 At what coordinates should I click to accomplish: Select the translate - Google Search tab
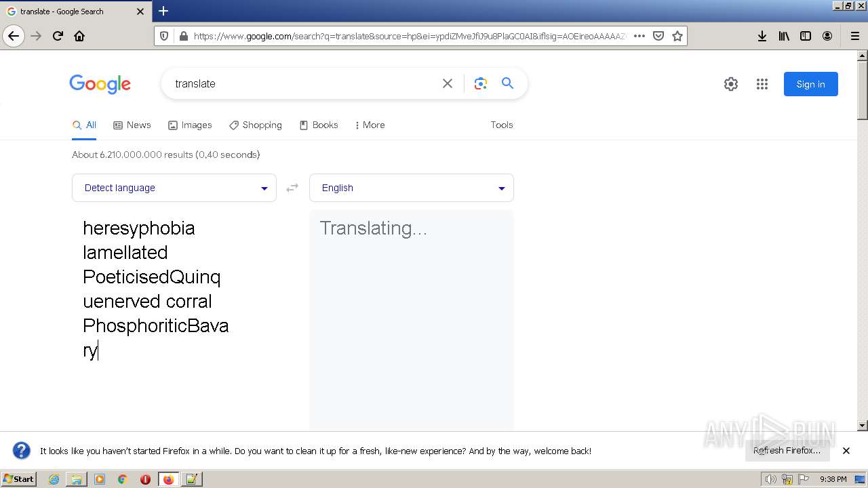(76, 12)
